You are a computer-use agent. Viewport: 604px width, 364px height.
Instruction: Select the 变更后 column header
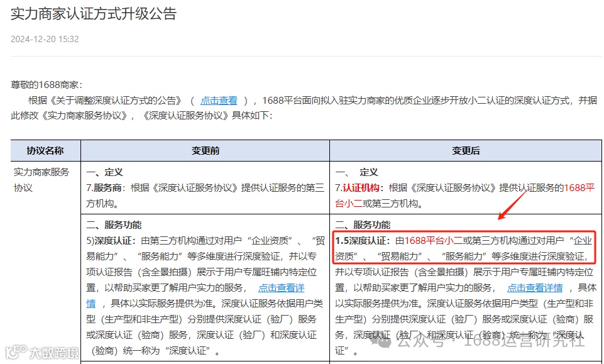click(x=466, y=151)
